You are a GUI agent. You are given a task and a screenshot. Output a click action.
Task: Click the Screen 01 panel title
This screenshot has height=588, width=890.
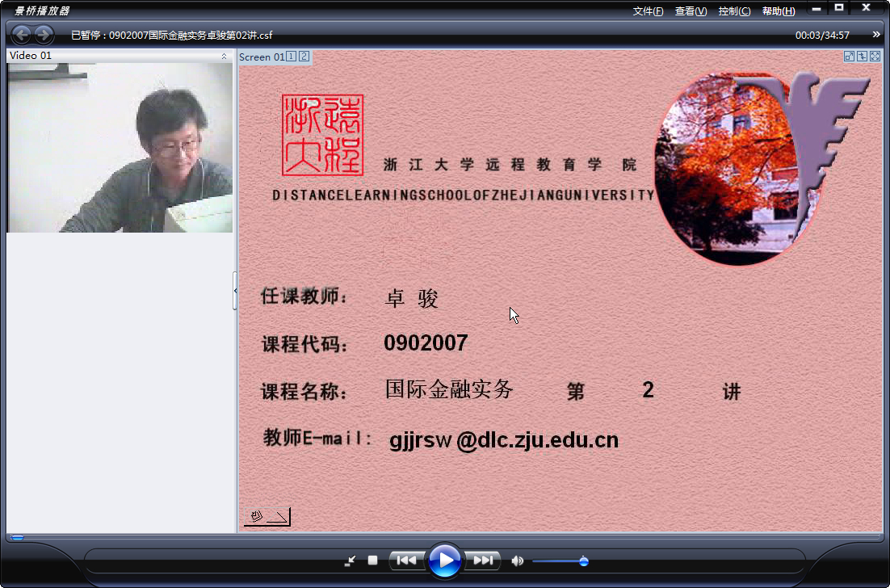(x=262, y=57)
